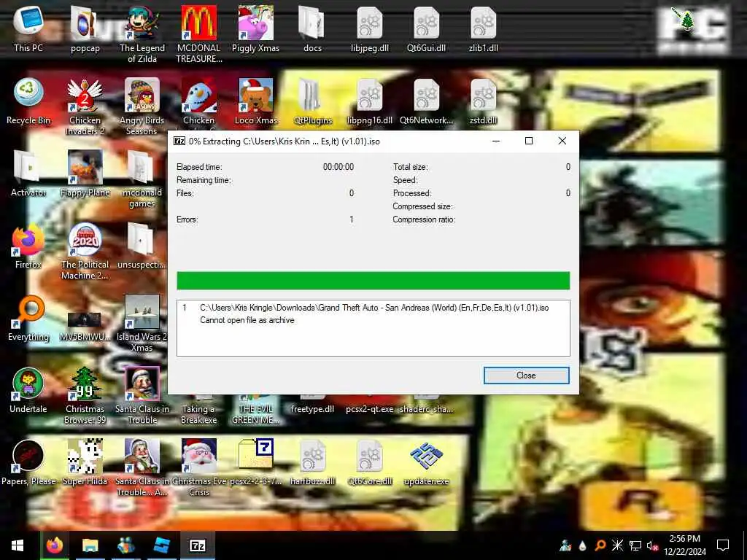Open the notification center
Viewport: 747px width, 560px height.
[x=723, y=545]
